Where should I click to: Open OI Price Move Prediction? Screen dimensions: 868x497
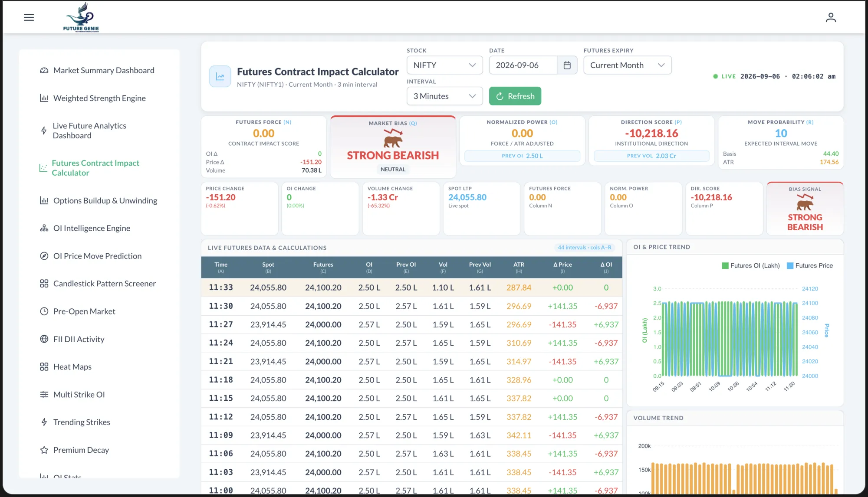(97, 256)
